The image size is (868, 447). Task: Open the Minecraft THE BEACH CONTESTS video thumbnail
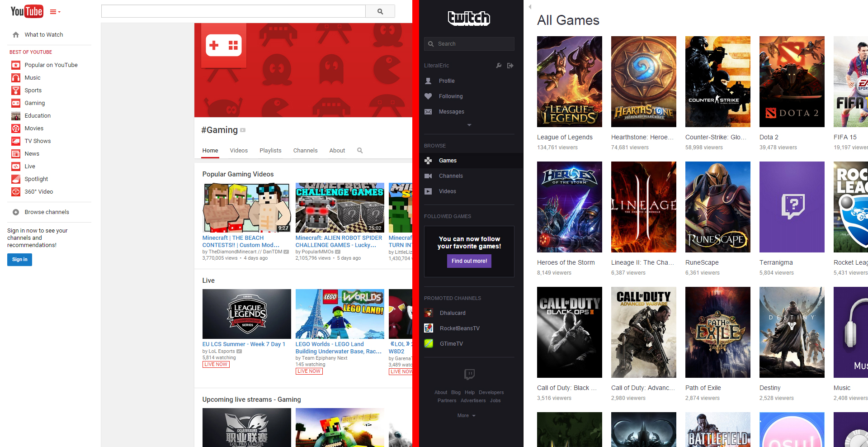tap(247, 208)
